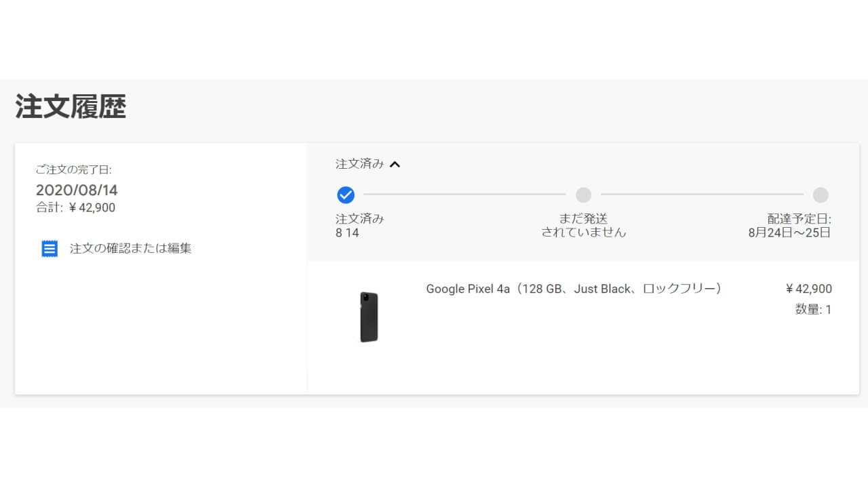Click the middle gray shipping step circle
The image size is (868, 488).
(583, 195)
